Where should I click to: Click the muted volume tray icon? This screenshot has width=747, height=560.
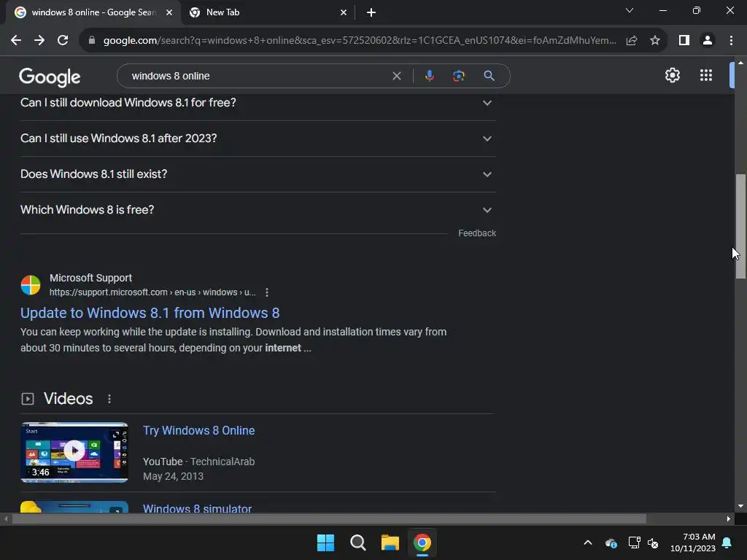coord(653,542)
